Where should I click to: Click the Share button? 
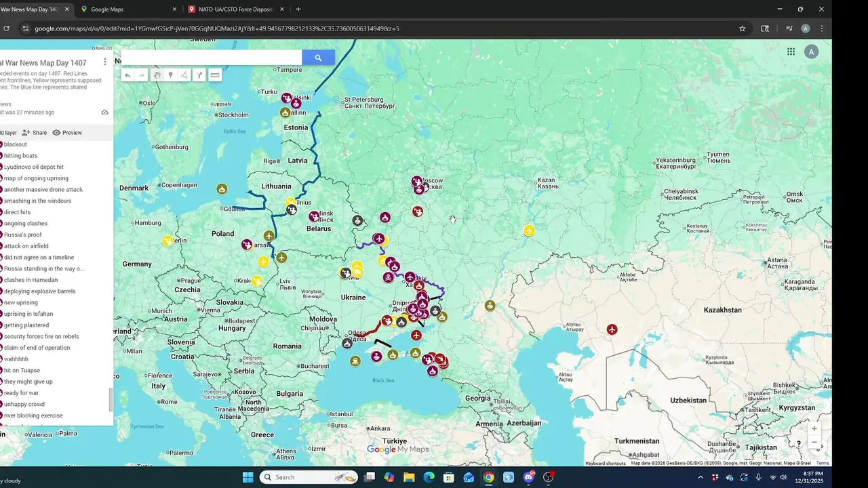[x=34, y=133]
